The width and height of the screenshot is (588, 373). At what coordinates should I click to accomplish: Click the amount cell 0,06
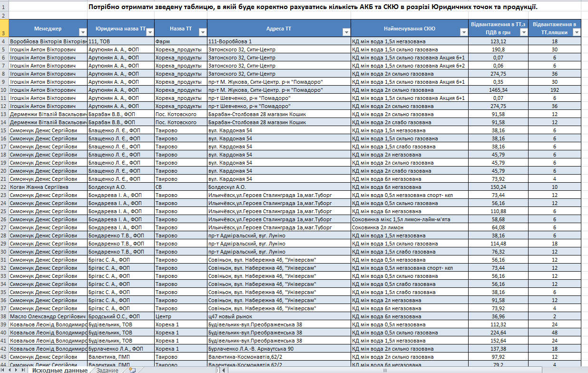499,66
